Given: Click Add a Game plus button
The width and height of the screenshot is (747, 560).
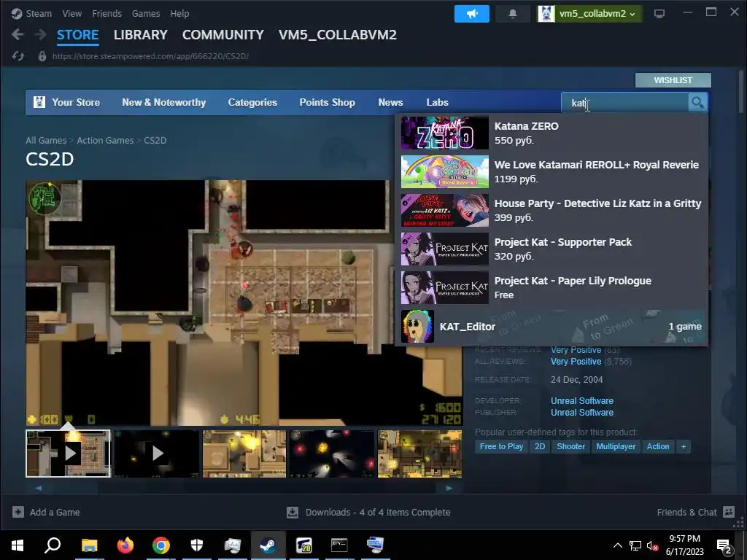Looking at the screenshot, I should (x=18, y=512).
